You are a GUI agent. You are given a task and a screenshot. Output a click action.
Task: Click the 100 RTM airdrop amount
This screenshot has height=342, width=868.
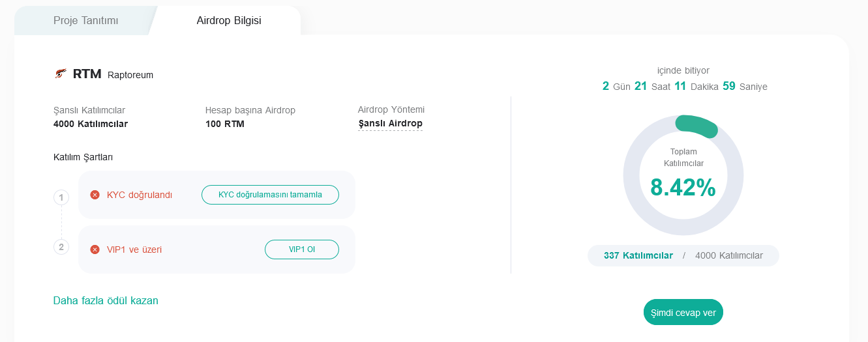[225, 124]
